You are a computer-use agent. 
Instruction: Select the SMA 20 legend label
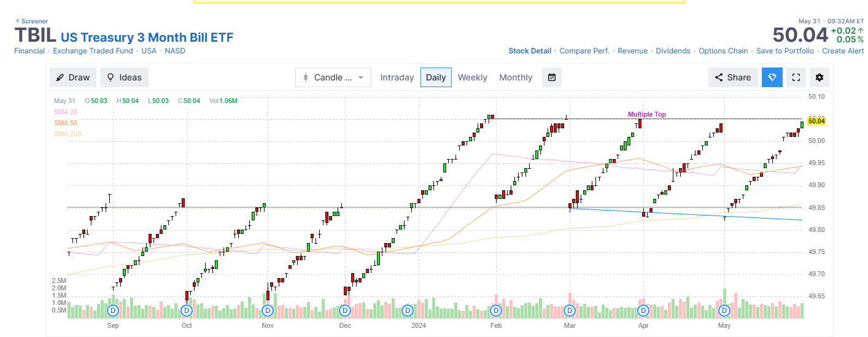pos(66,112)
